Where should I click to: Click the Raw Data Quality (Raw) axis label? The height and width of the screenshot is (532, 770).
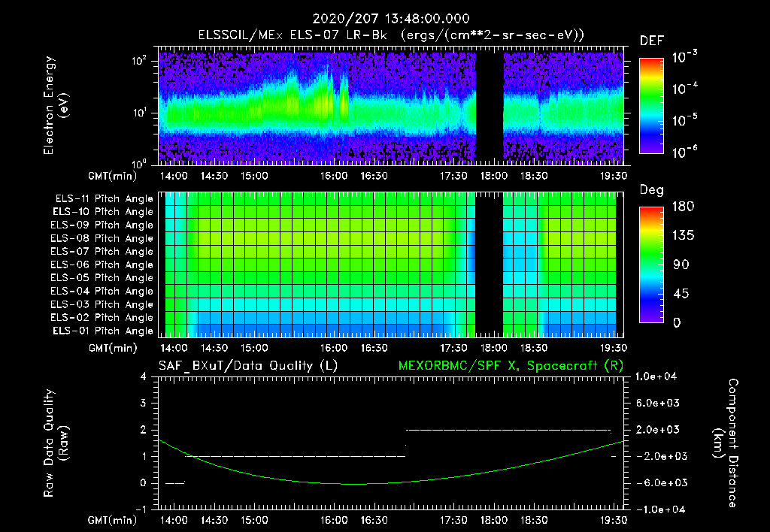(56, 443)
